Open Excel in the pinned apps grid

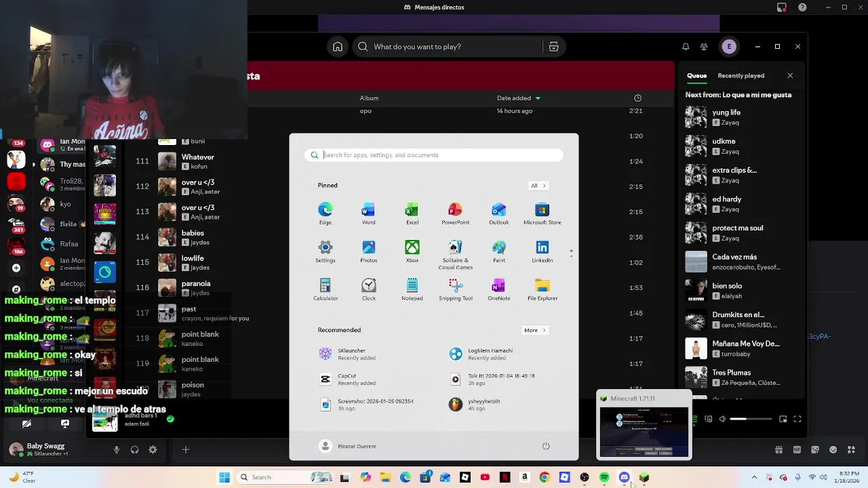(412, 213)
